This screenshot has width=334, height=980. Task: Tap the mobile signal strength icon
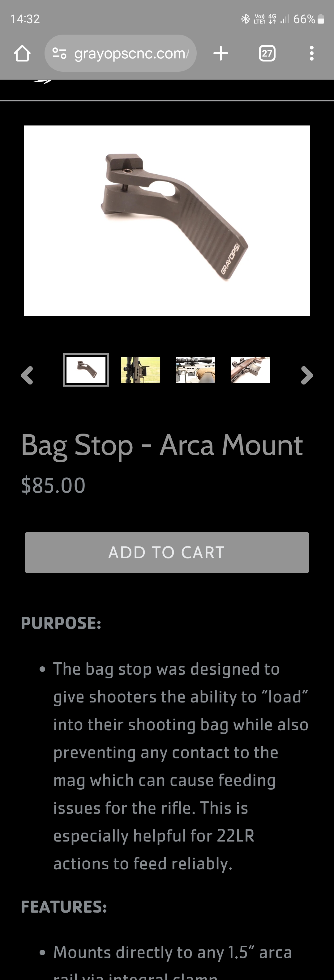coord(285,19)
